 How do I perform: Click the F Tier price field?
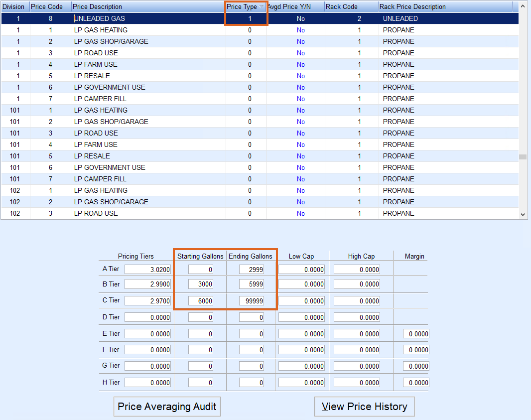147,350
